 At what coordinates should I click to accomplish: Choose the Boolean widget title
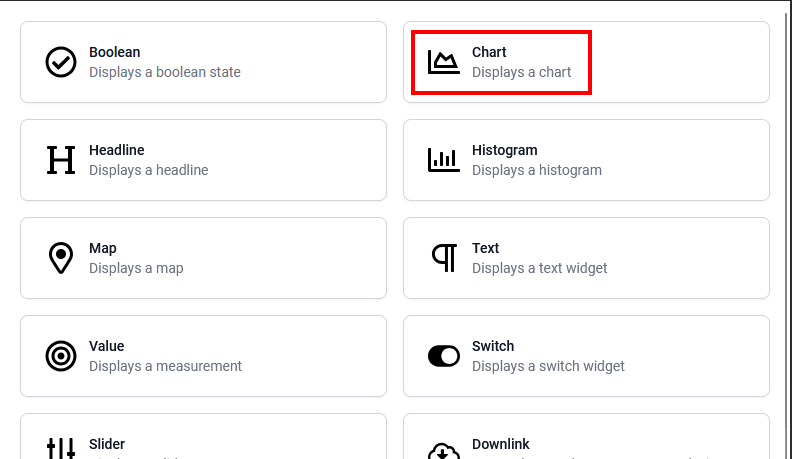tap(115, 52)
